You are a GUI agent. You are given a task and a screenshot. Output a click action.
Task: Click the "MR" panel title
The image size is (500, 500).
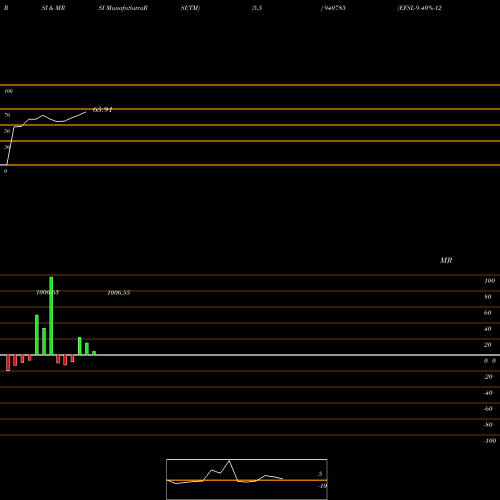tap(446, 260)
